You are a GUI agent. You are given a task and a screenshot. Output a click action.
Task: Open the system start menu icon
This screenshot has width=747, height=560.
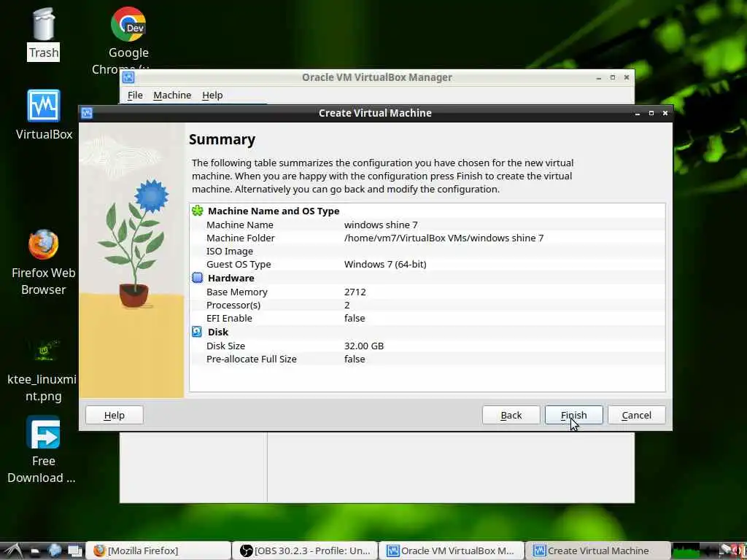point(12,551)
